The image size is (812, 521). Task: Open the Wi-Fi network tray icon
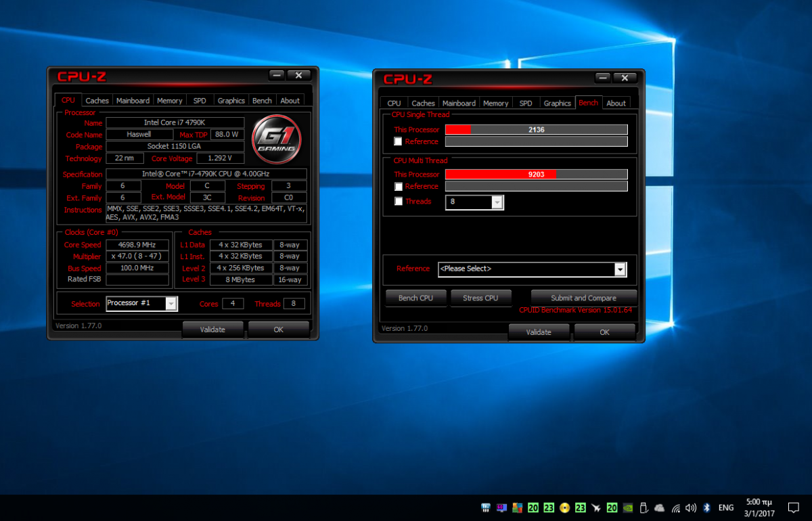(x=675, y=507)
